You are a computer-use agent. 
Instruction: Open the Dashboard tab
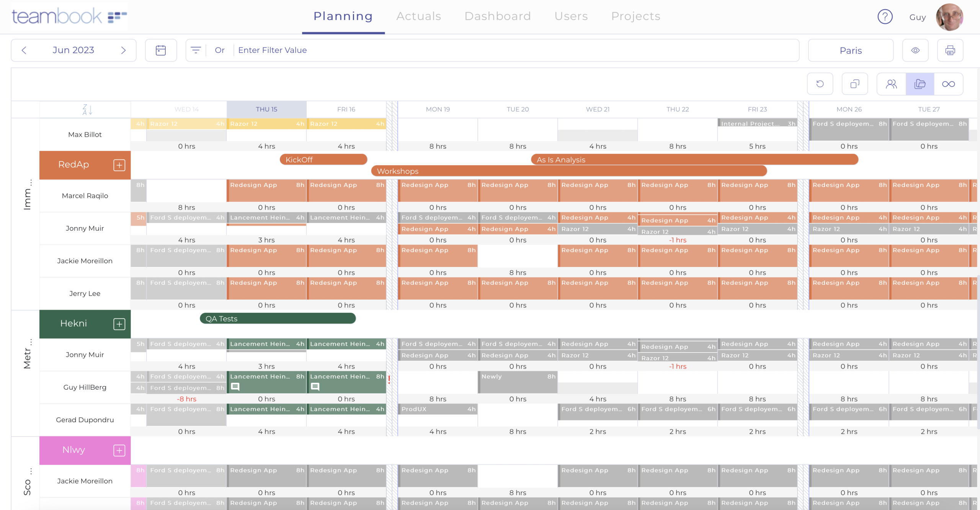click(498, 16)
